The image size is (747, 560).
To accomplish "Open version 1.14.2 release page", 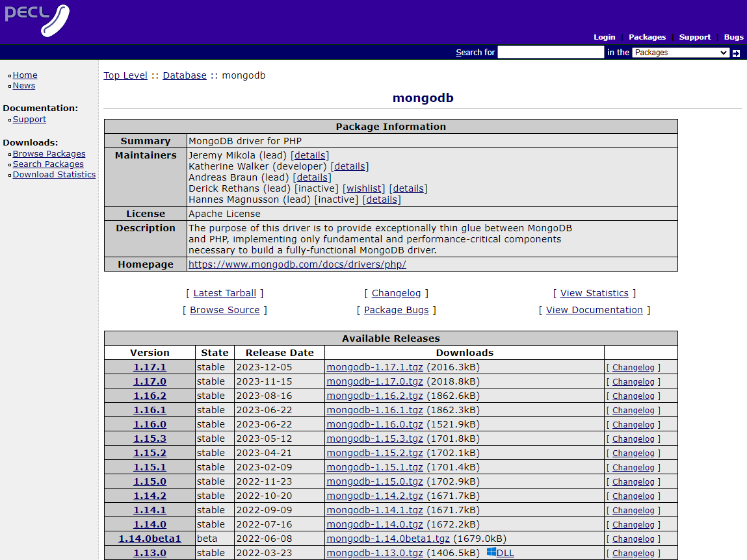I will click(150, 496).
